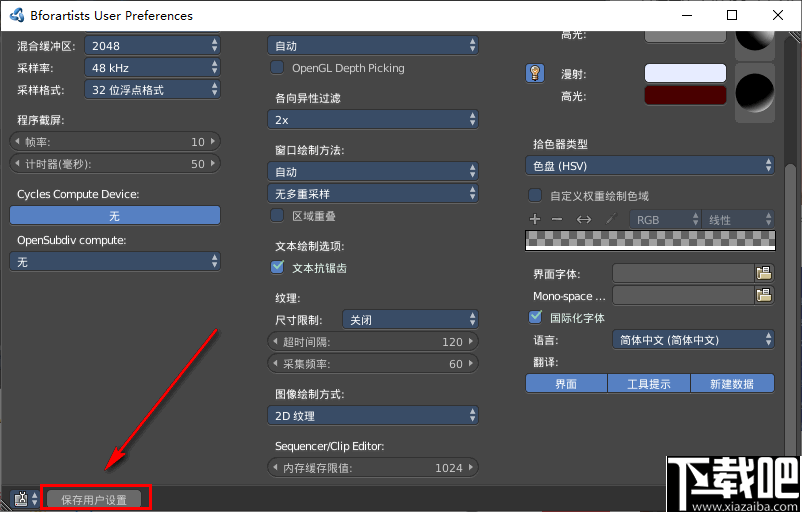
Task: Open topmost 自动 dropdown in middle column
Action: pyautogui.click(x=373, y=46)
